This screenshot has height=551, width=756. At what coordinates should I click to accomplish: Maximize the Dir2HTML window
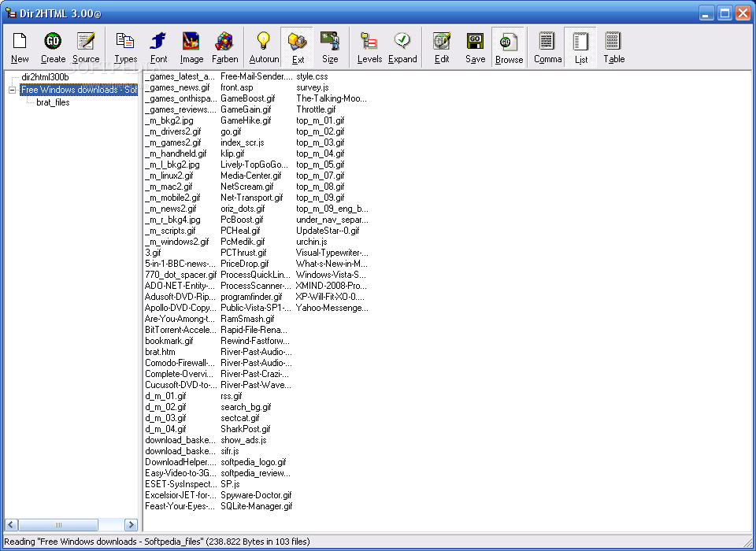coord(724,13)
